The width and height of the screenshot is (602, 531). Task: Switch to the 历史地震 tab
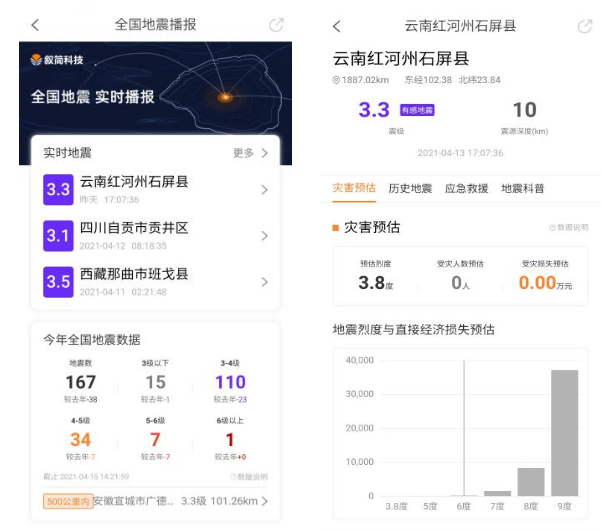tap(410, 188)
